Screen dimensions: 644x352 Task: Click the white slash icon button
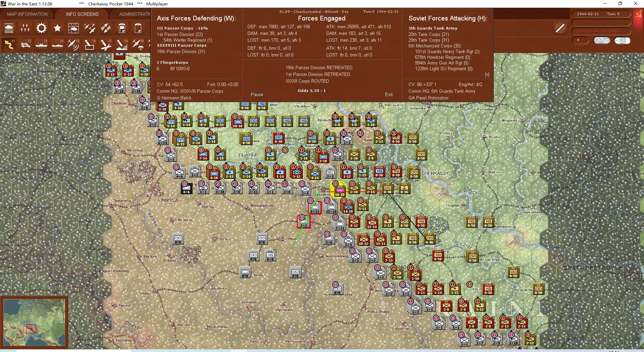(560, 28)
